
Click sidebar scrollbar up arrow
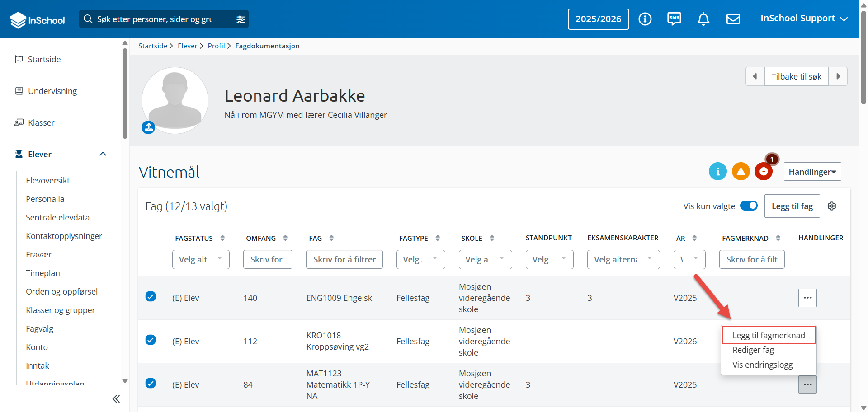(125, 43)
